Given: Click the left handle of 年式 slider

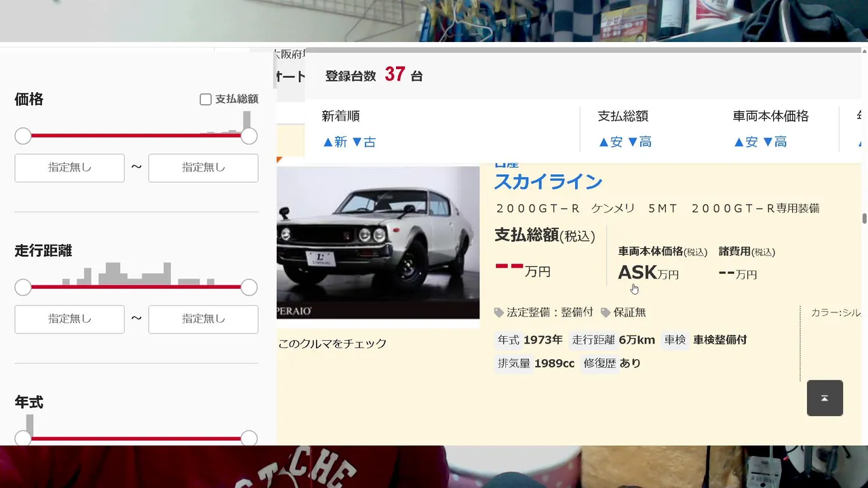Looking at the screenshot, I should coord(23,439).
